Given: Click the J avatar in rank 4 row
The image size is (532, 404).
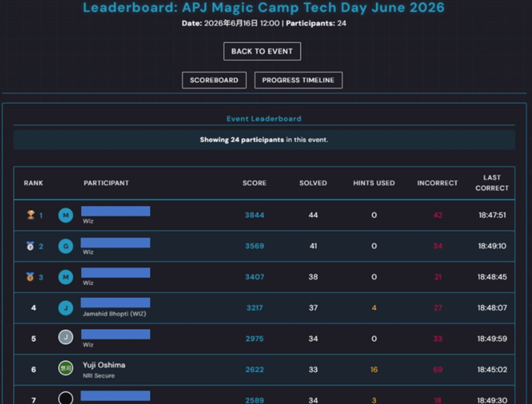Looking at the screenshot, I should click(x=66, y=308).
